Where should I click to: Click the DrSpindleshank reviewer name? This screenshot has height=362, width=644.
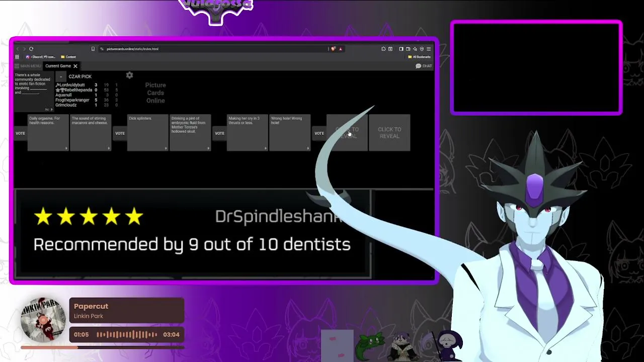click(278, 216)
